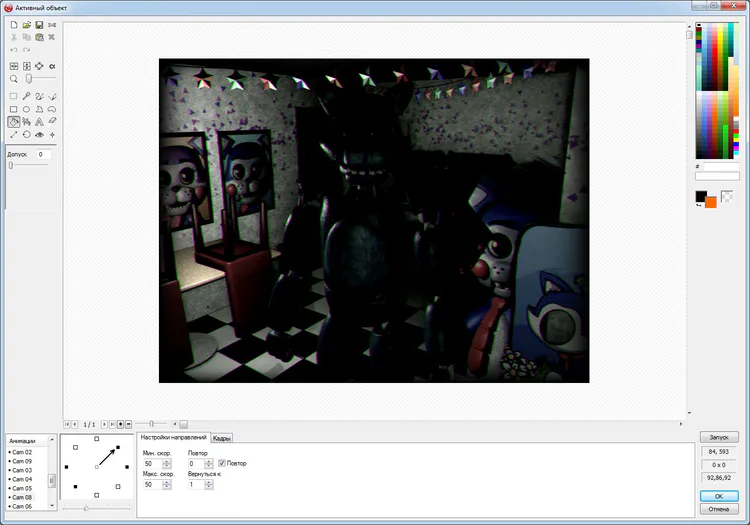The height and width of the screenshot is (525, 750).
Task: Click the 'Повтор' count spinner arrows
Action: pyautogui.click(x=209, y=463)
